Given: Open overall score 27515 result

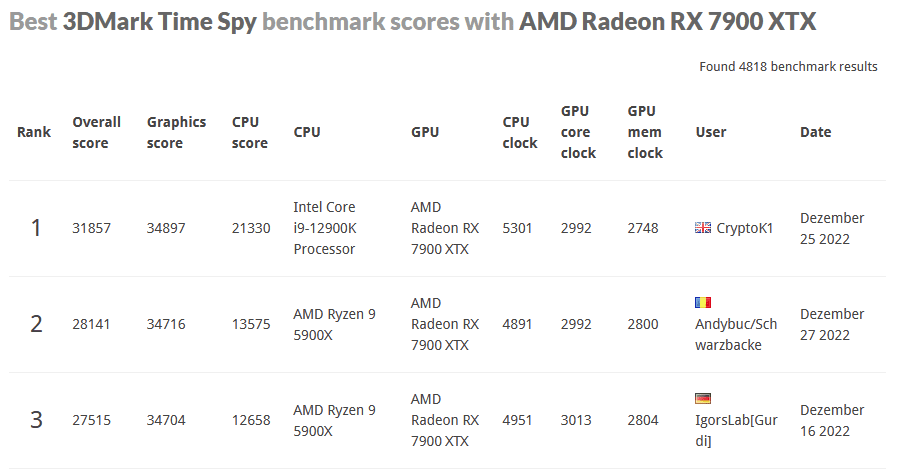Looking at the screenshot, I should (x=92, y=420).
